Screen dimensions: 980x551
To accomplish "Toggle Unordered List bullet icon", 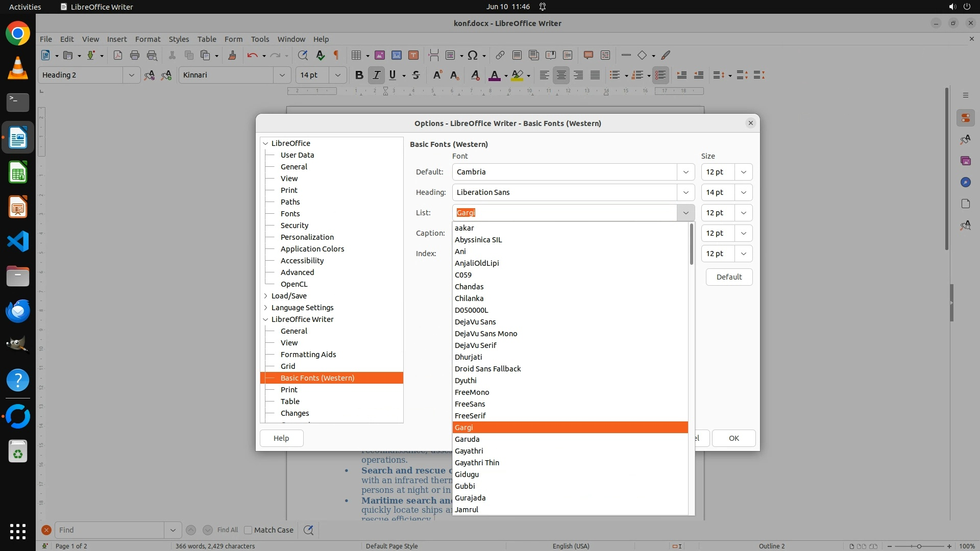I will (615, 76).
